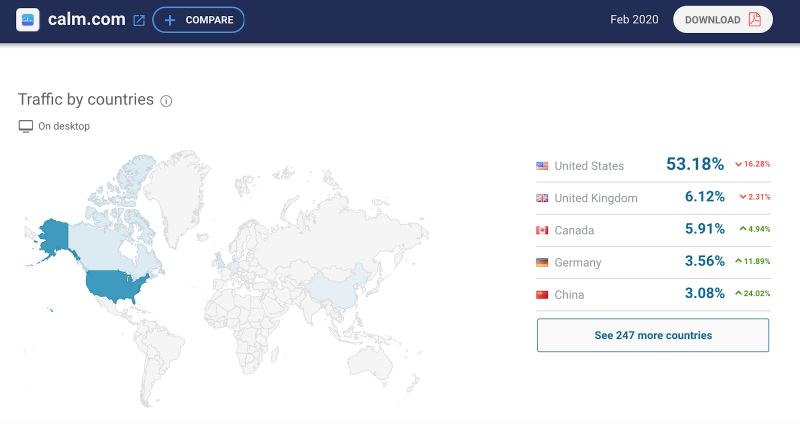The width and height of the screenshot is (800, 424).
Task: Click the 3.56% traffic share value
Action: click(705, 261)
